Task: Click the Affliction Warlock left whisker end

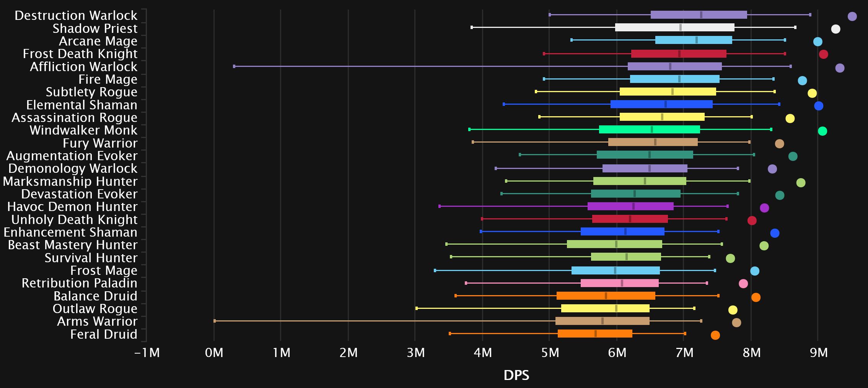Action: pyautogui.click(x=234, y=66)
